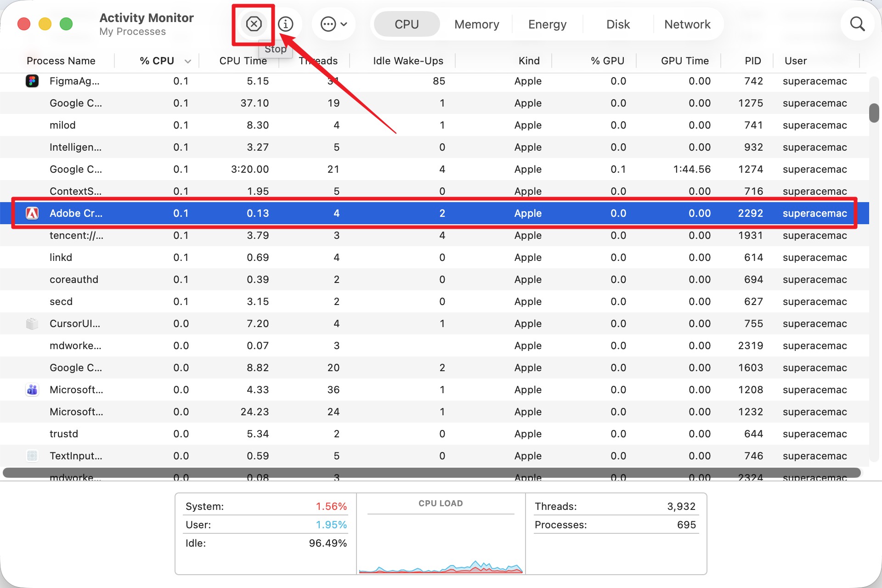This screenshot has width=882, height=588.
Task: Select the TextInput... process name
Action: tap(76, 456)
